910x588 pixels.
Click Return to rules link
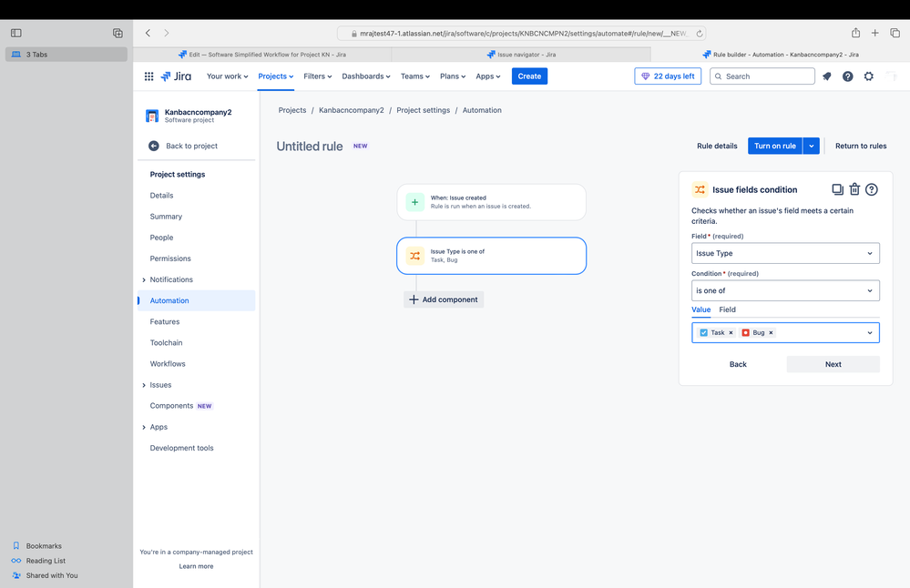point(861,147)
